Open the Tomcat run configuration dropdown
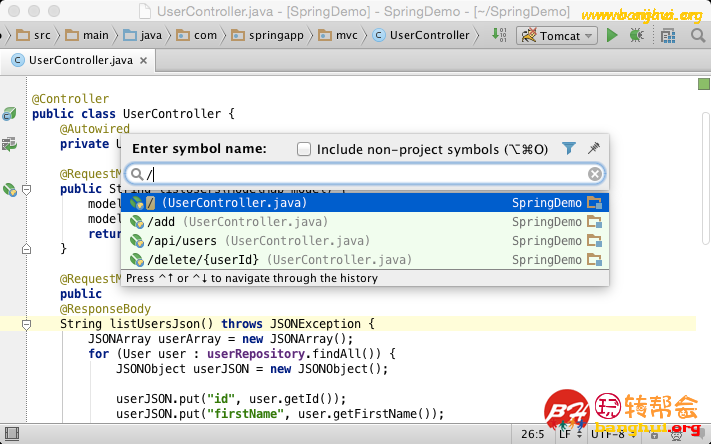Image resolution: width=711 pixels, height=444 pixels. [557, 35]
